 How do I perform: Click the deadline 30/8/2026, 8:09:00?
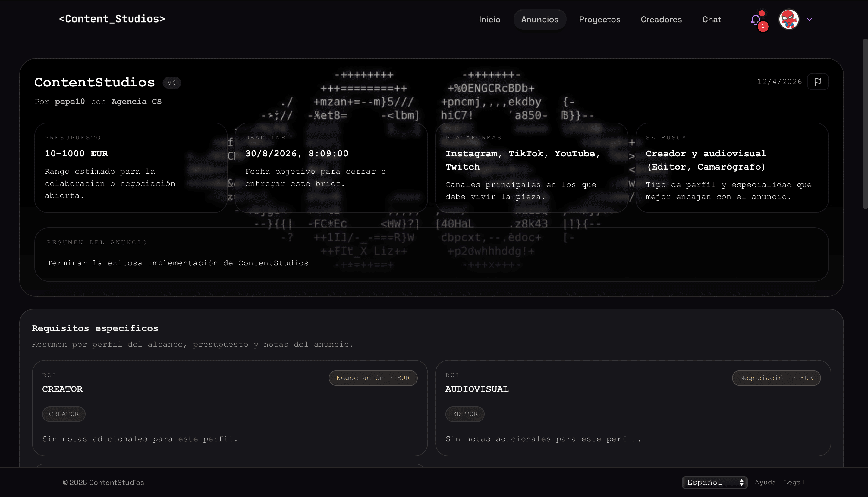297,154
